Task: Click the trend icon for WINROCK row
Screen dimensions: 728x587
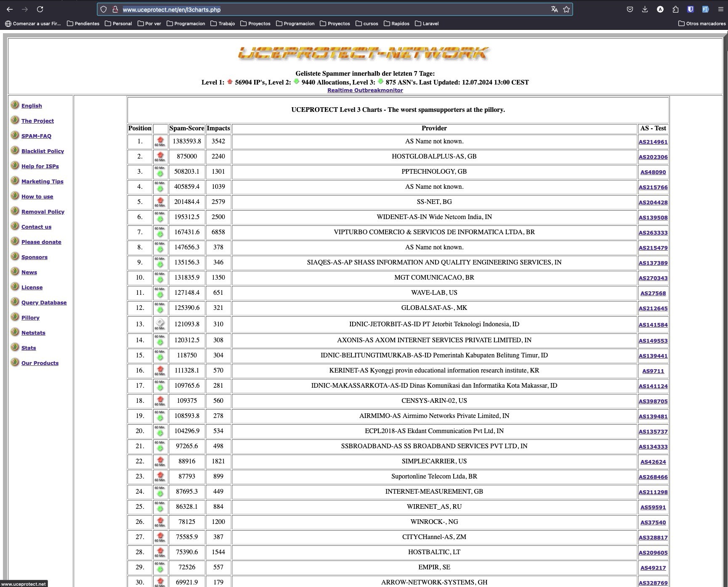Action: pos(160,522)
